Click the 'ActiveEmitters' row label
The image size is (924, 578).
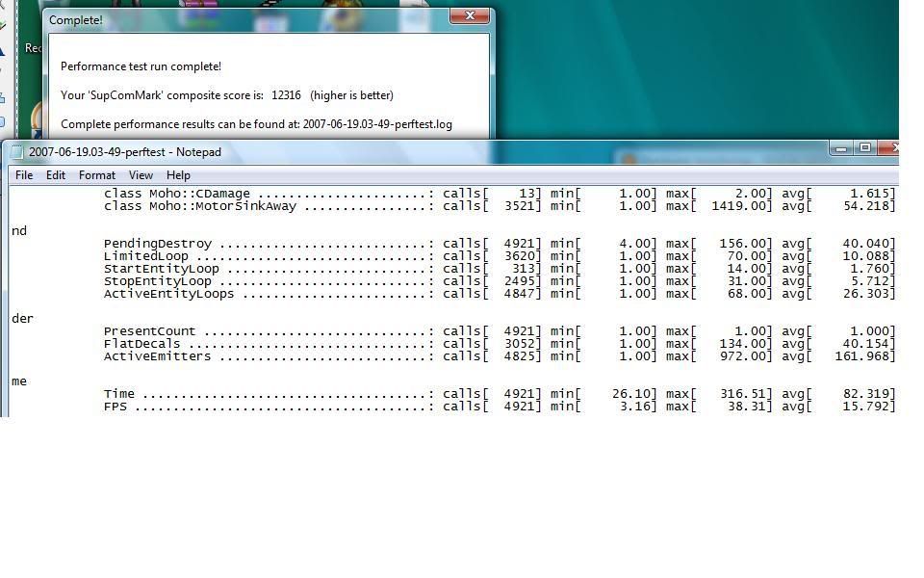tap(157, 356)
